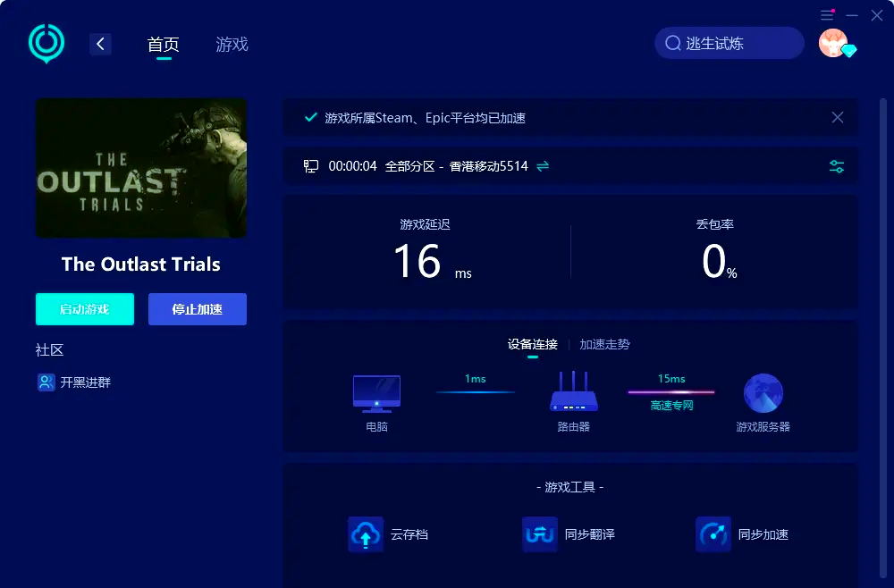
Task: Click the 游戏服务器 globe icon
Action: pyautogui.click(x=763, y=393)
